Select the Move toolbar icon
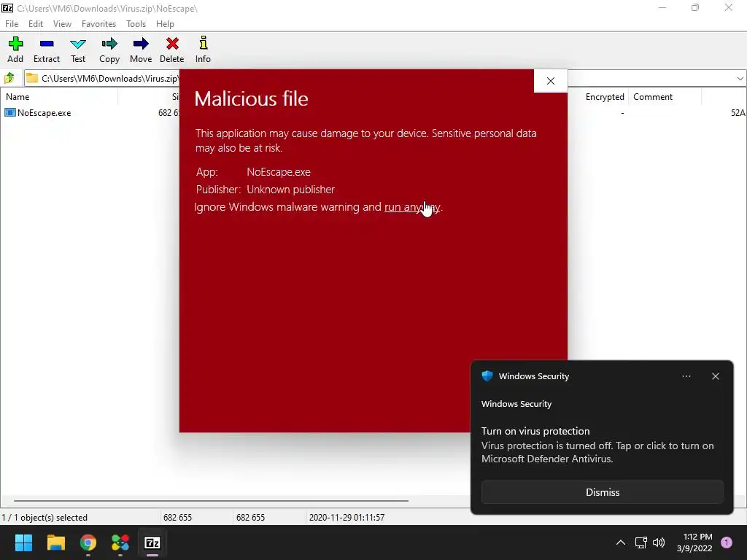Viewport: 747px width, 560px height. (x=141, y=44)
